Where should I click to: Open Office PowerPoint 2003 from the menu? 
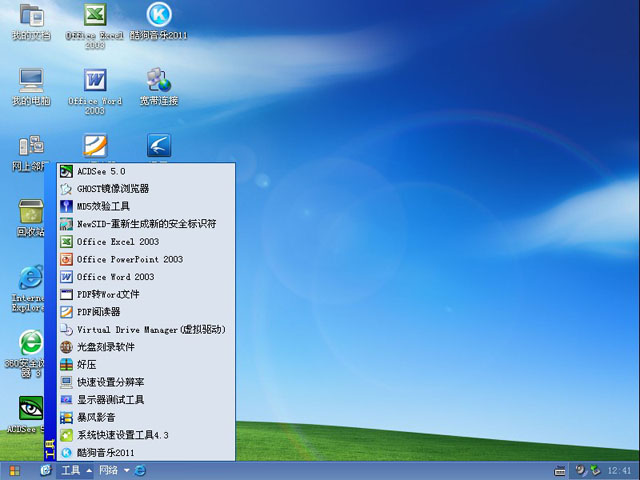pos(130,259)
